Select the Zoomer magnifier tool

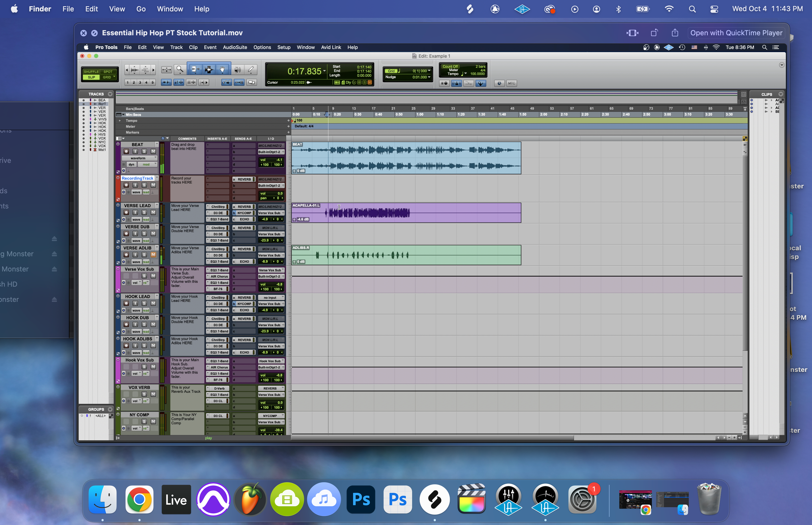point(180,70)
